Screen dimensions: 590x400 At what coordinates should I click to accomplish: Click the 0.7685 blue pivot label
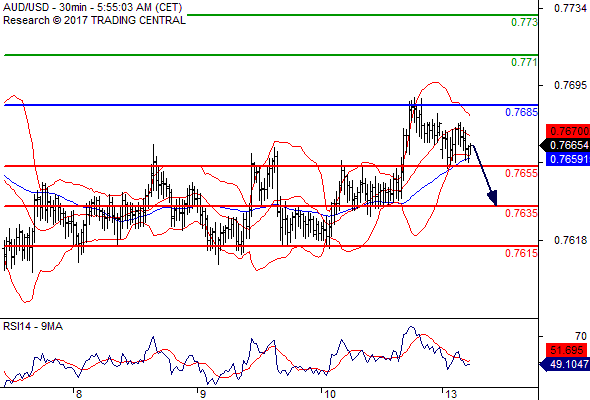coord(521,112)
